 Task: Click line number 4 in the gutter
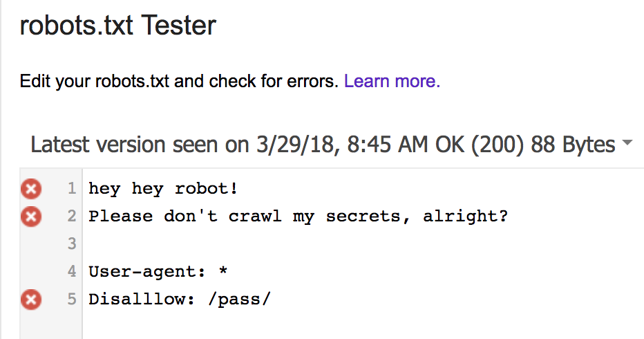pos(72,272)
